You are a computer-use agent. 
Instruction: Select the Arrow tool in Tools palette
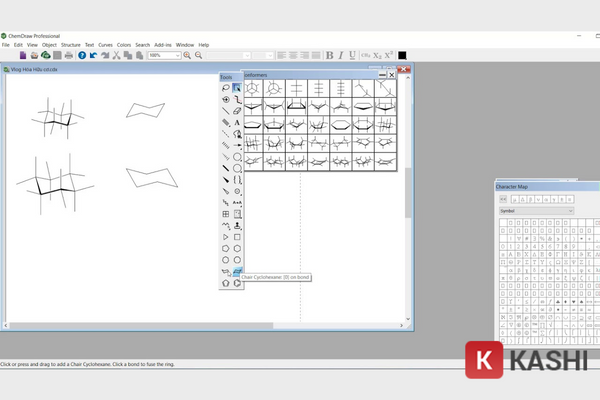click(237, 145)
